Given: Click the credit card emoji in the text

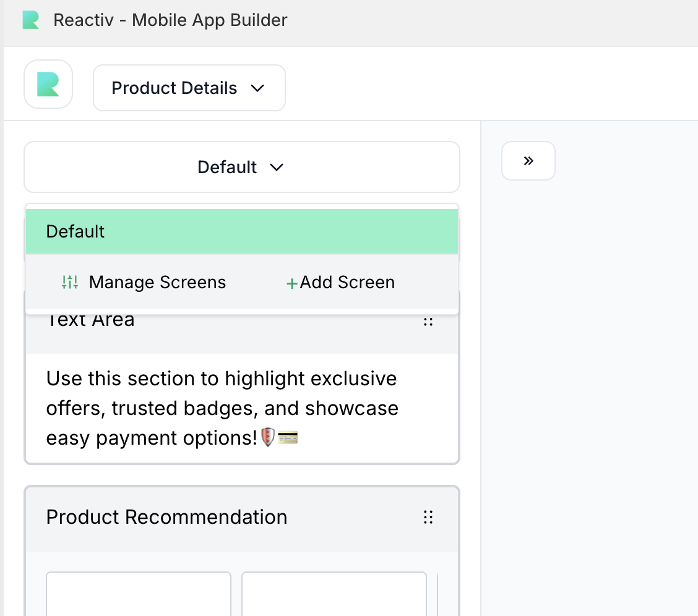Looking at the screenshot, I should [288, 438].
